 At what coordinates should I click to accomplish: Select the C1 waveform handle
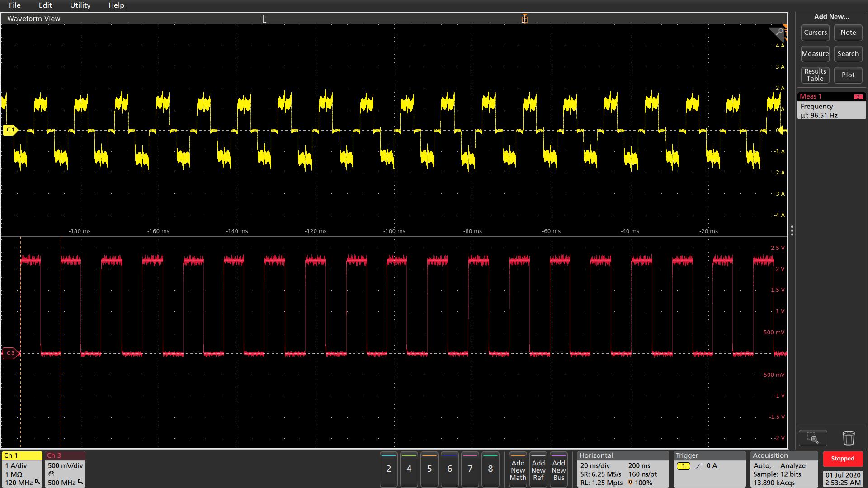(x=10, y=130)
